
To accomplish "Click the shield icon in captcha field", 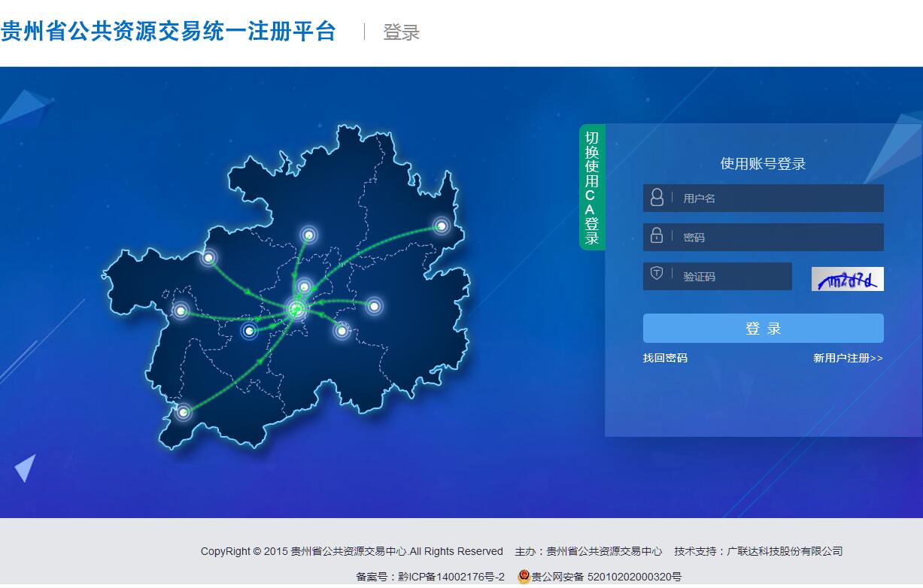I will click(657, 274).
